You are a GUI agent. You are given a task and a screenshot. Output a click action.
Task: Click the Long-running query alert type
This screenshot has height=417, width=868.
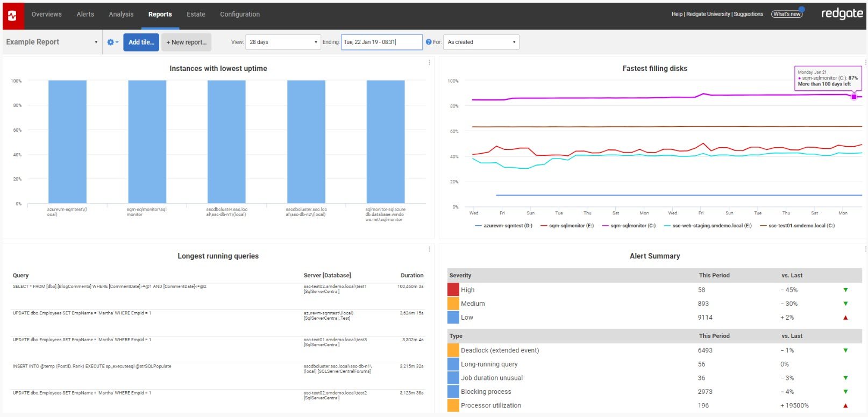coord(489,364)
